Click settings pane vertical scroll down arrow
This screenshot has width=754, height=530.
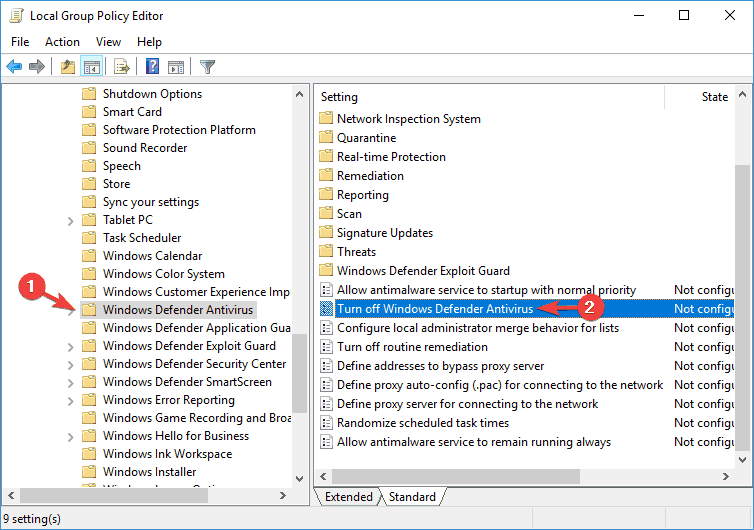[742, 460]
